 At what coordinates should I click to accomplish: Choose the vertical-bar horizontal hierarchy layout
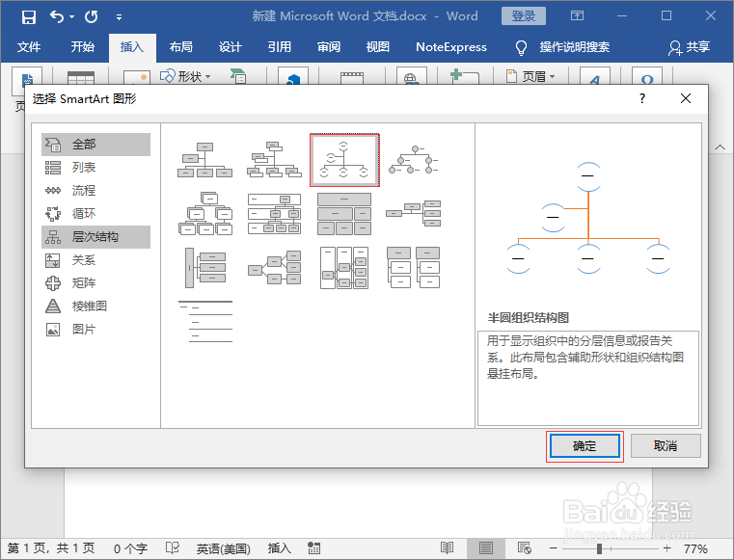click(205, 268)
